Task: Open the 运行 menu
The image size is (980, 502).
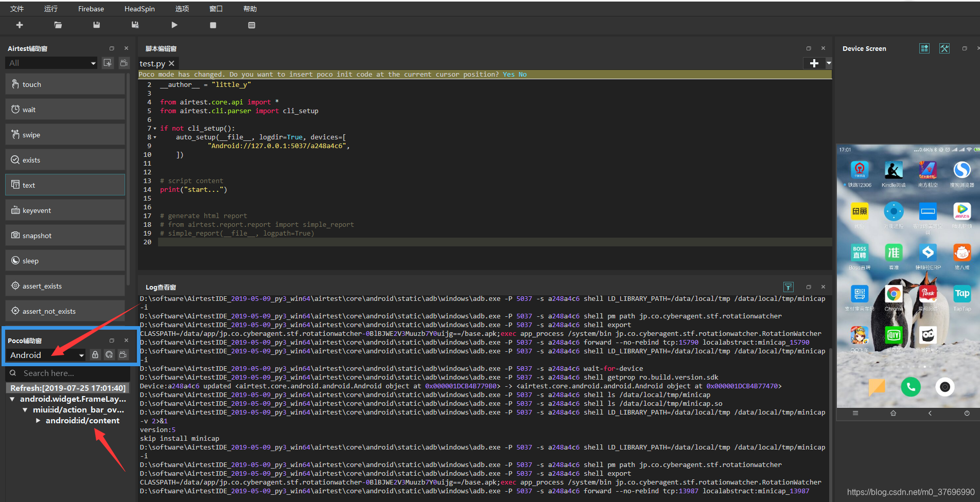Action: pyautogui.click(x=51, y=9)
